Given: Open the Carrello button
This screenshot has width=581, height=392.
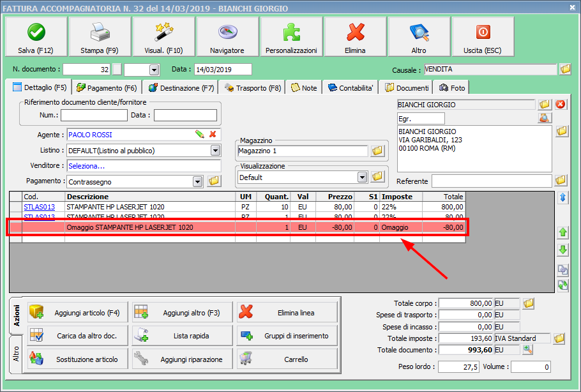Looking at the screenshot, I should click(x=287, y=359).
